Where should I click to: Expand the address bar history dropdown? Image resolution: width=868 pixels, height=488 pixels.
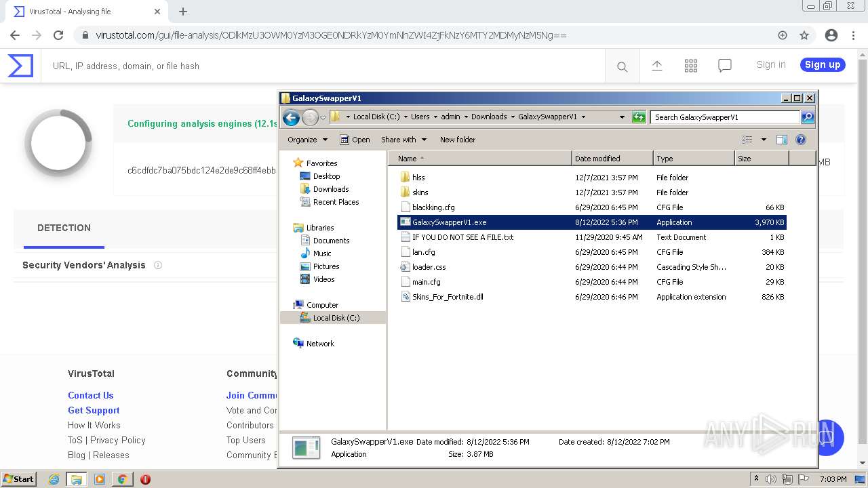pos(622,117)
